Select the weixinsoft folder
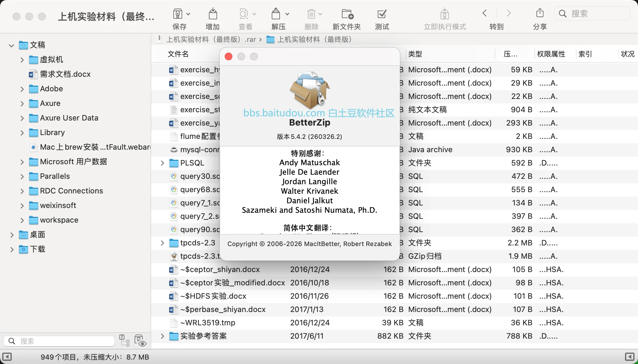Screen dimensions: 638x364 tap(52, 205)
